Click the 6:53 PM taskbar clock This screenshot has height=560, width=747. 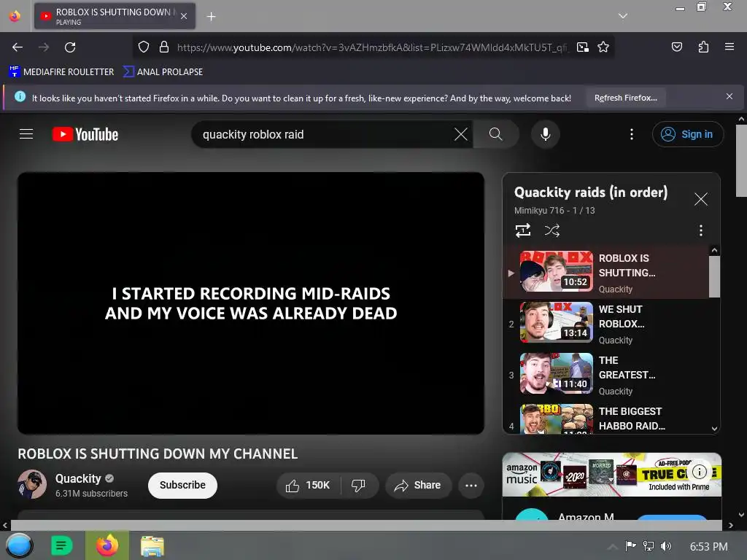coord(708,547)
